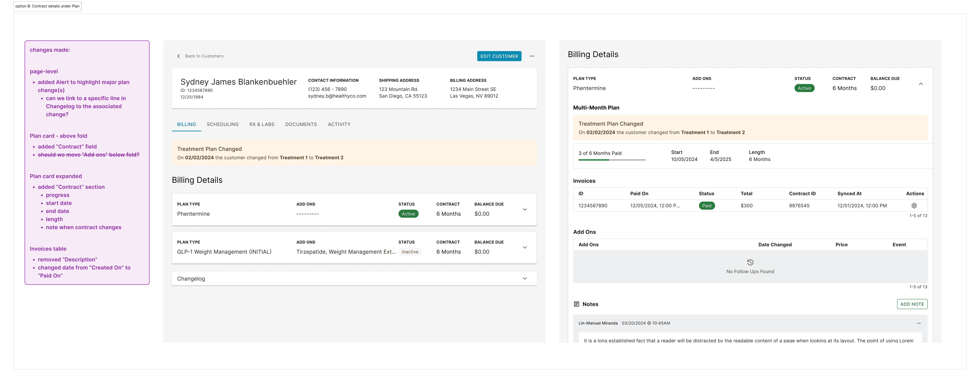This screenshot has width=980, height=383.
Task: Click the back arrow chevron icon
Action: (178, 56)
